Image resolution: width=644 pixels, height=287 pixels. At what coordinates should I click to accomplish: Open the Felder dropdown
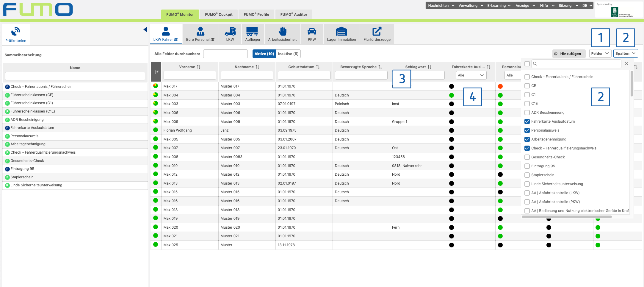point(600,54)
